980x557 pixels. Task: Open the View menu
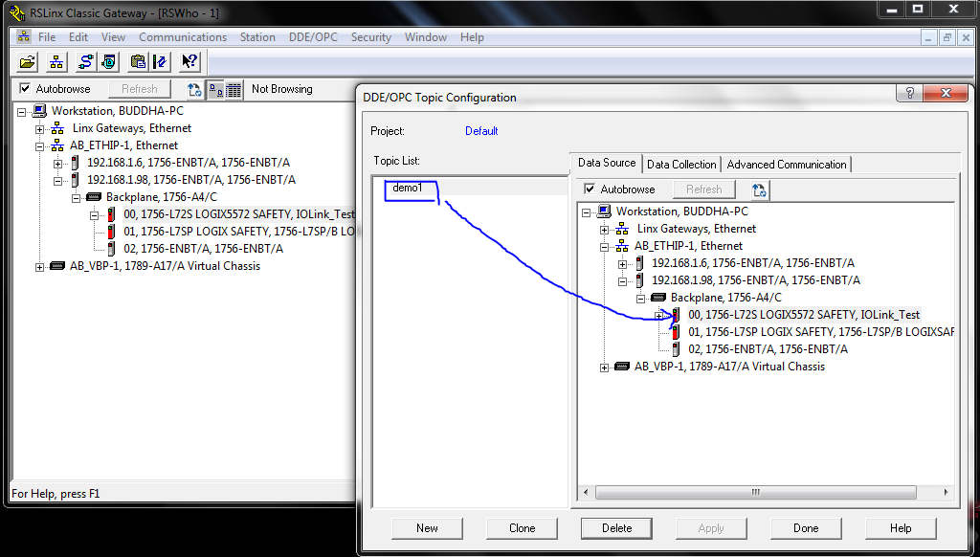[113, 37]
